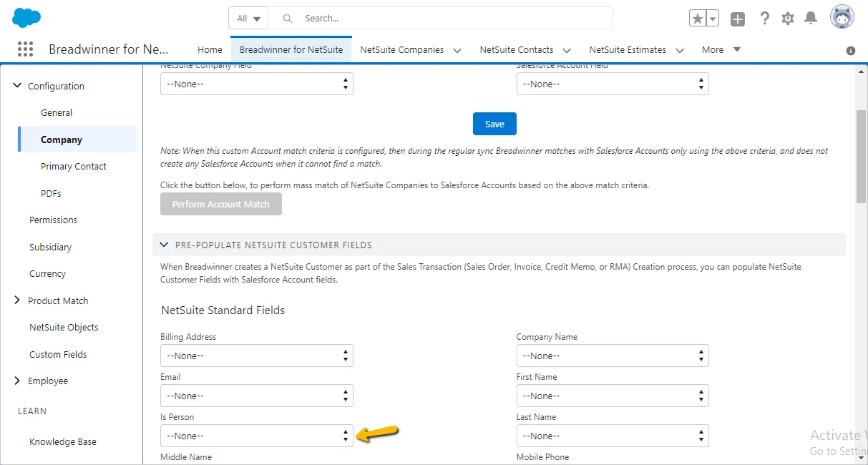Image resolution: width=868 pixels, height=465 pixels.
Task: Open the App Launcher grid icon
Action: pyautogui.click(x=25, y=49)
